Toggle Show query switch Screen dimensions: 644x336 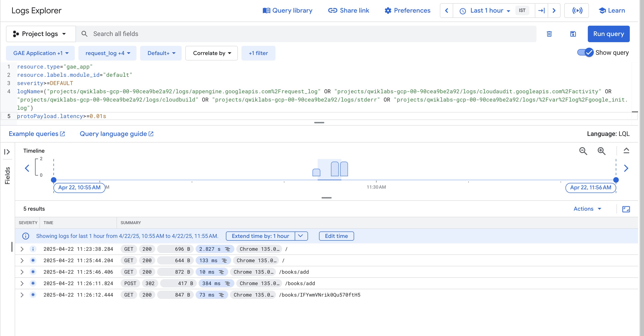(x=585, y=52)
